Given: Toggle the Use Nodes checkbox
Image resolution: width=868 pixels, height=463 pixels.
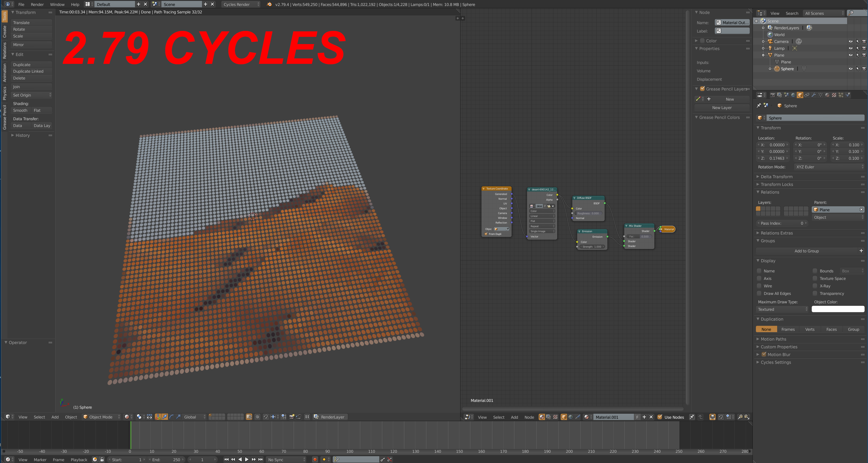Looking at the screenshot, I should [x=660, y=417].
